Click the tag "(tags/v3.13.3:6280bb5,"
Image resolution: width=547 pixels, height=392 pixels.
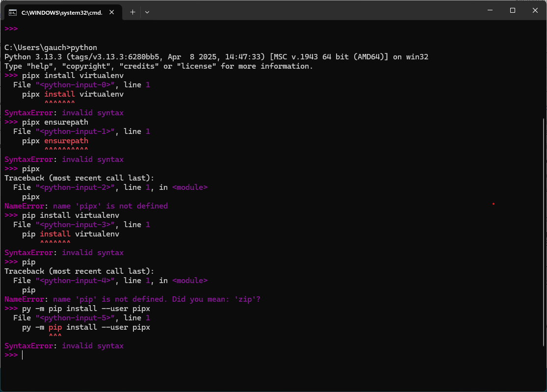pyautogui.click(x=115, y=57)
